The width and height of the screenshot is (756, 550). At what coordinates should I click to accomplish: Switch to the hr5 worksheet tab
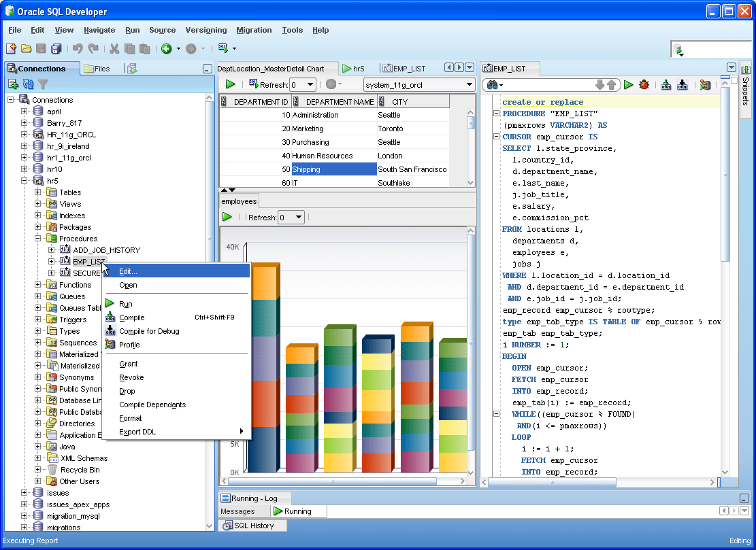tap(353, 69)
